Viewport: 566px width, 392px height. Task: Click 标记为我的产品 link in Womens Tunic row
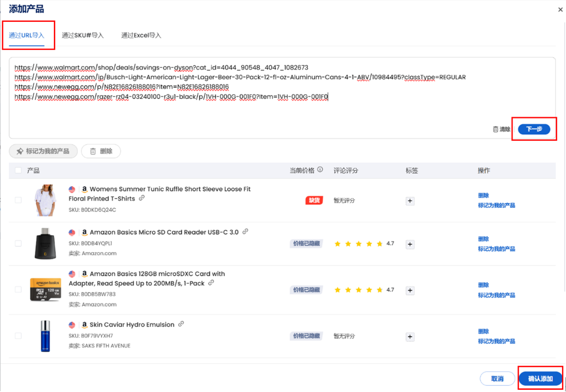(x=496, y=205)
